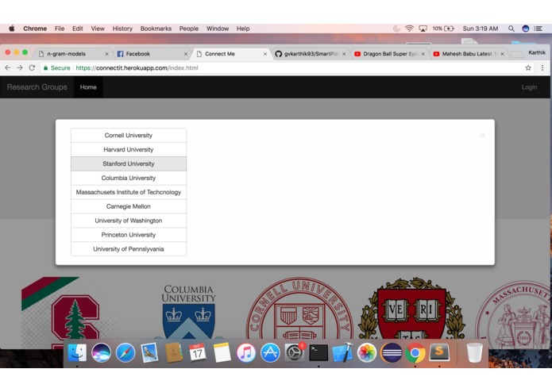Pick Princeton University
The height and width of the screenshot is (392, 552).
pyautogui.click(x=129, y=235)
